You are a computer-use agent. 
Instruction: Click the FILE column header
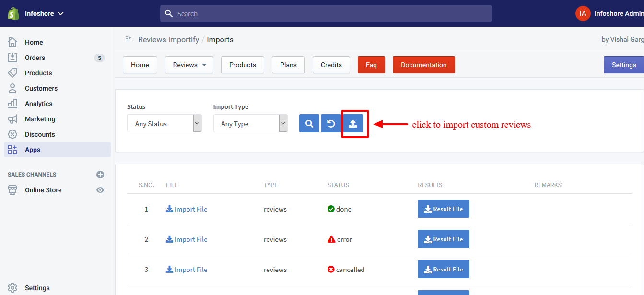coord(172,185)
